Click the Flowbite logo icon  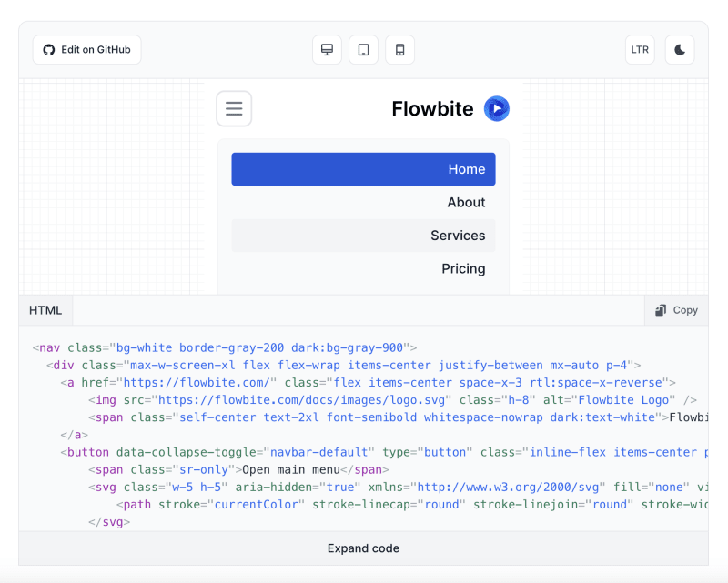pos(497,108)
